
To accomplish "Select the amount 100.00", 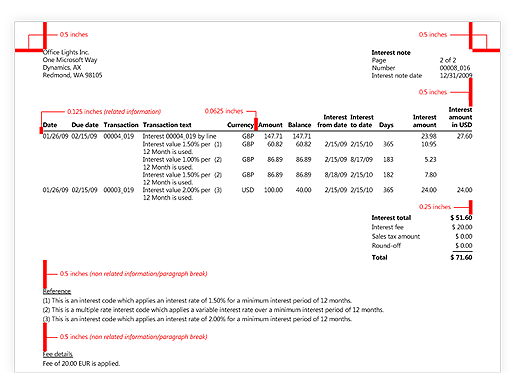I will (x=273, y=190).
